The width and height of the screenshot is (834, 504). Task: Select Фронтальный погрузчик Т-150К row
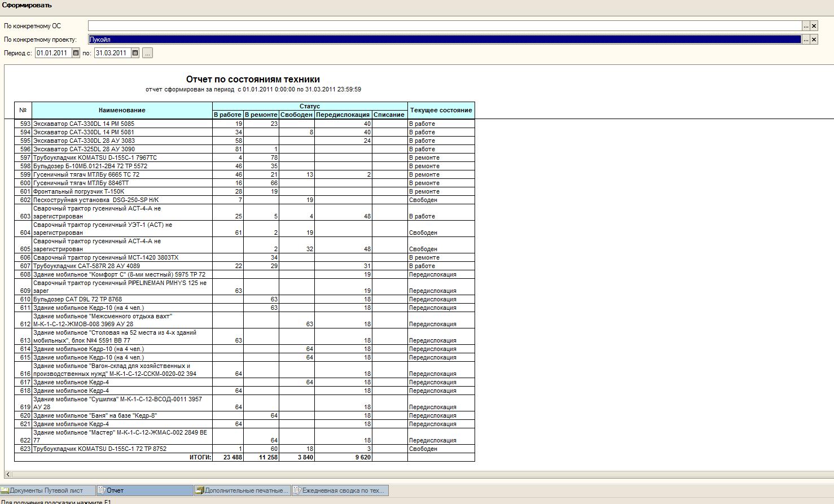pos(244,191)
